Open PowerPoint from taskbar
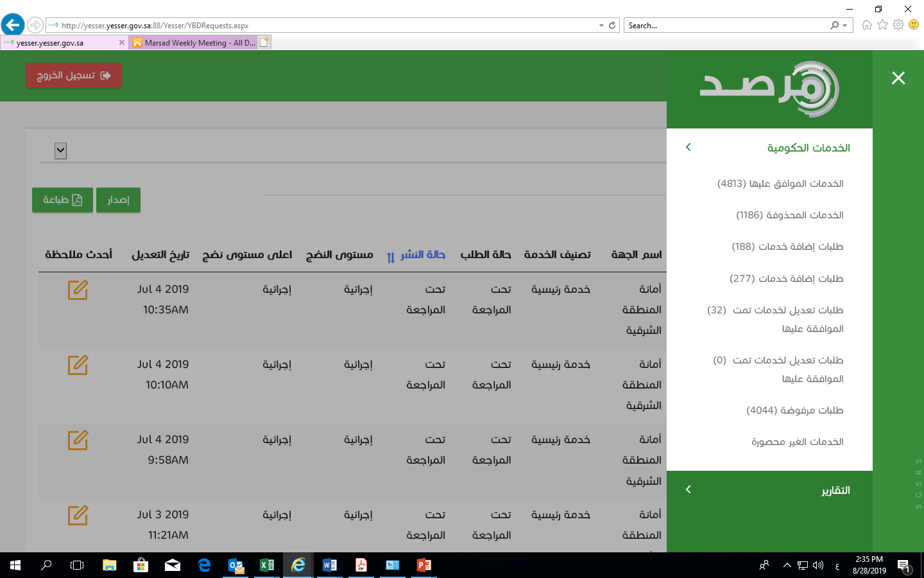This screenshot has height=578, width=924. (424, 565)
